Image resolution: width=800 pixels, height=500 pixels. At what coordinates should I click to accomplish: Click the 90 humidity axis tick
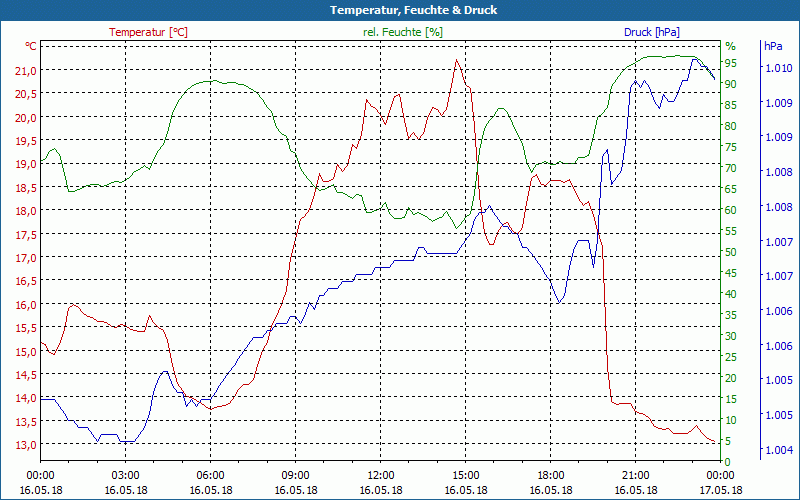pos(731,84)
